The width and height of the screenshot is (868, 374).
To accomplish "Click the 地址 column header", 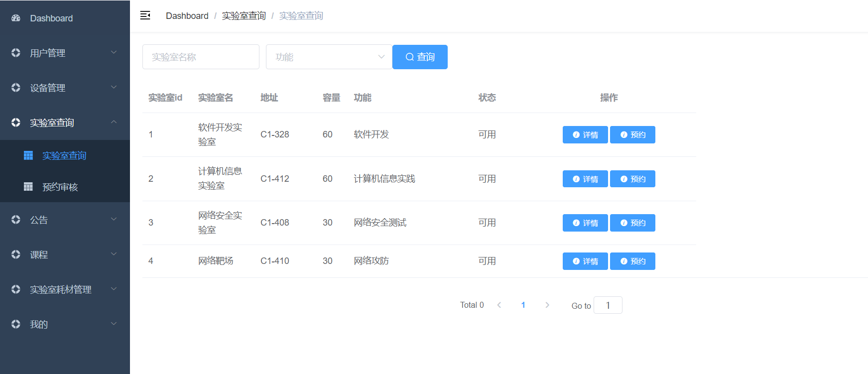I will 269,98.
